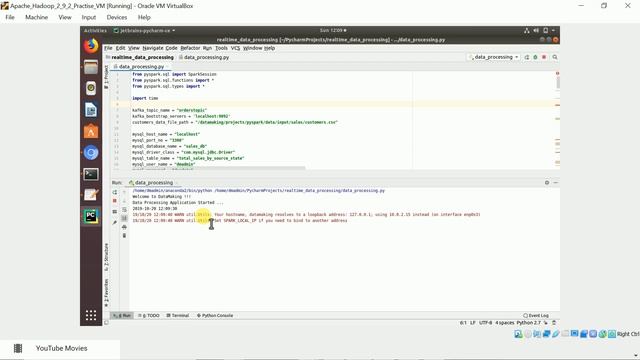The width and height of the screenshot is (640, 360).
Task: Click the Python 2.7 interpreter status entry
Action: tap(528, 323)
